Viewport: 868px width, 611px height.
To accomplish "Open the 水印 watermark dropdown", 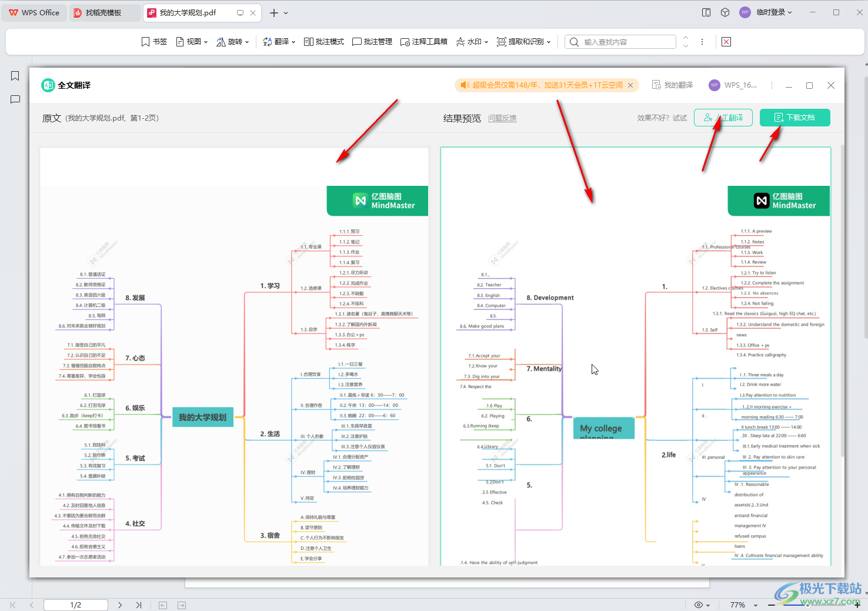I will pyautogui.click(x=472, y=42).
